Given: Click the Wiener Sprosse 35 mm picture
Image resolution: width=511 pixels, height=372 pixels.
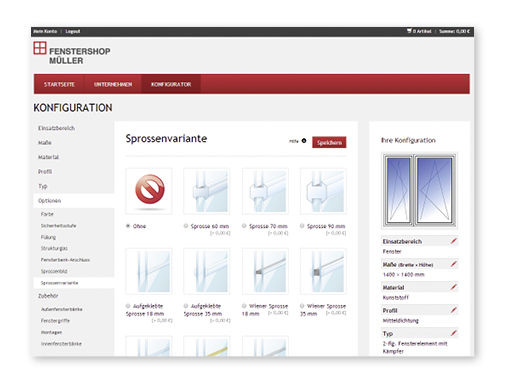Looking at the screenshot, I should [323, 271].
